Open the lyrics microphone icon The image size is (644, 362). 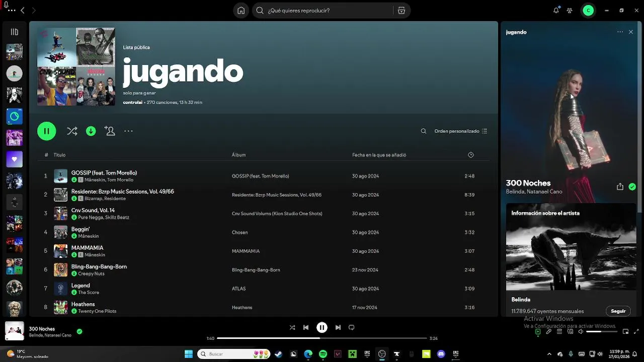point(549,332)
